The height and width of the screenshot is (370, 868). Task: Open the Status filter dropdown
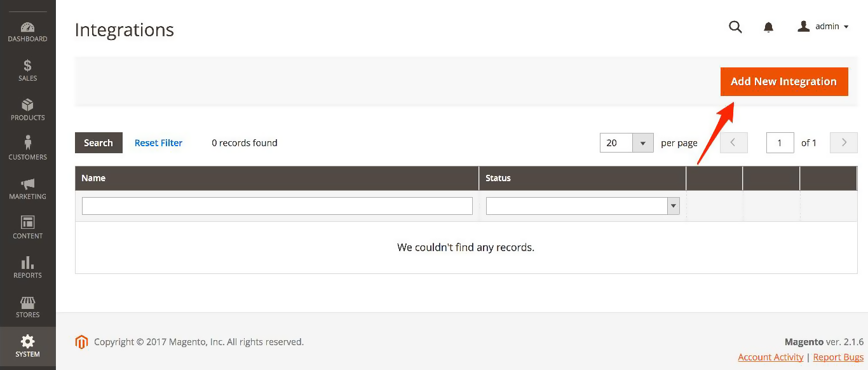[x=583, y=206]
